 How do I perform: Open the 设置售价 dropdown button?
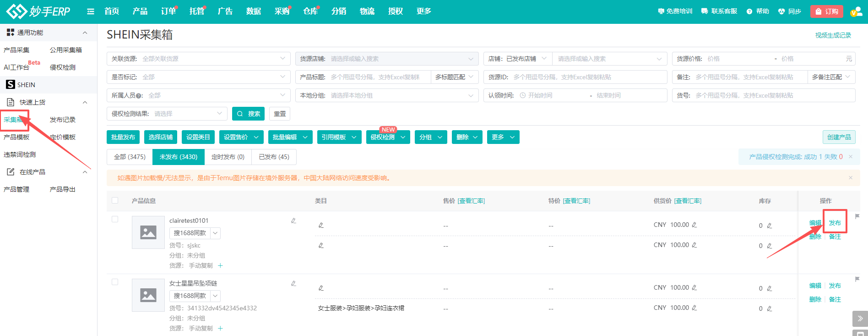point(241,137)
